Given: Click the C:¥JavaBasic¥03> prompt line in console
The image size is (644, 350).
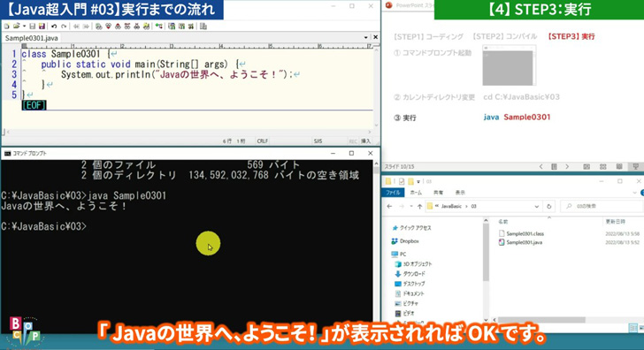Looking at the screenshot, I should (x=44, y=226).
